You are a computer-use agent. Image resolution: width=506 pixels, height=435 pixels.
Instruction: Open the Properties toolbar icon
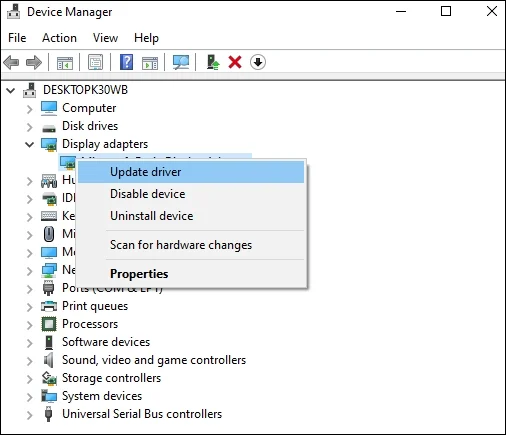pos(95,62)
